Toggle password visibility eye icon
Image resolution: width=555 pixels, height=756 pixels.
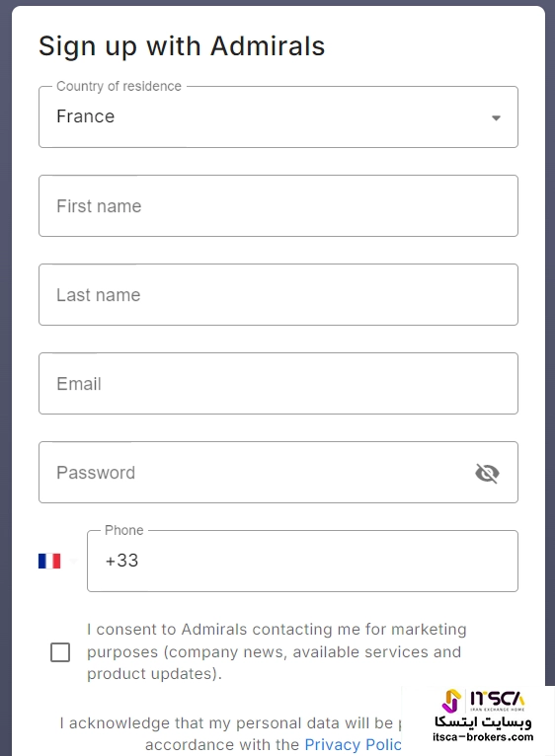click(487, 473)
